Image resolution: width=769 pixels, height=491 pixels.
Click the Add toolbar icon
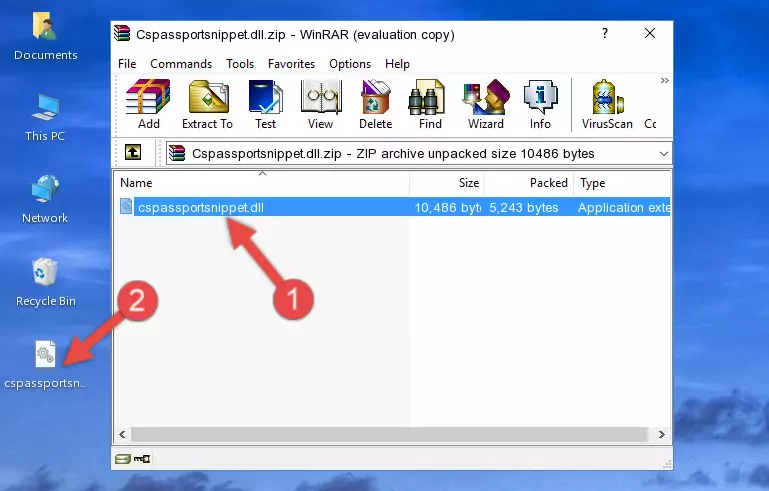pos(148,104)
